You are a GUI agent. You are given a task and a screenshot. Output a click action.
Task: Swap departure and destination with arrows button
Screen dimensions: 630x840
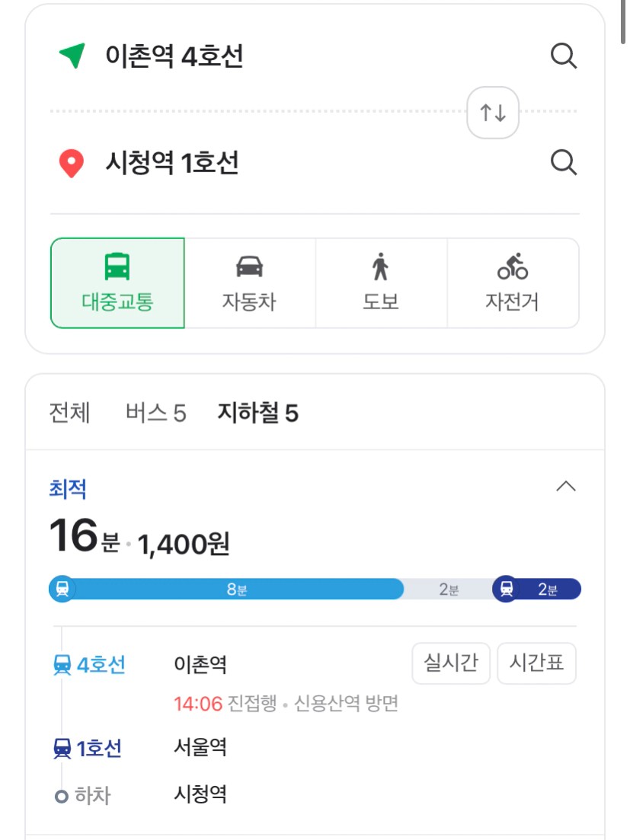493,113
